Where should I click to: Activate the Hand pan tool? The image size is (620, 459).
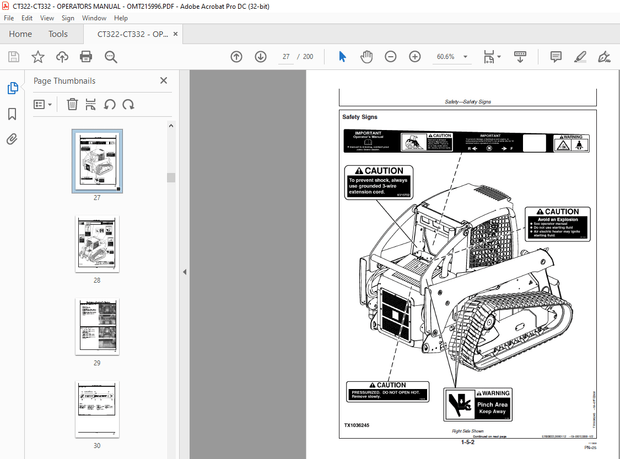click(x=367, y=57)
